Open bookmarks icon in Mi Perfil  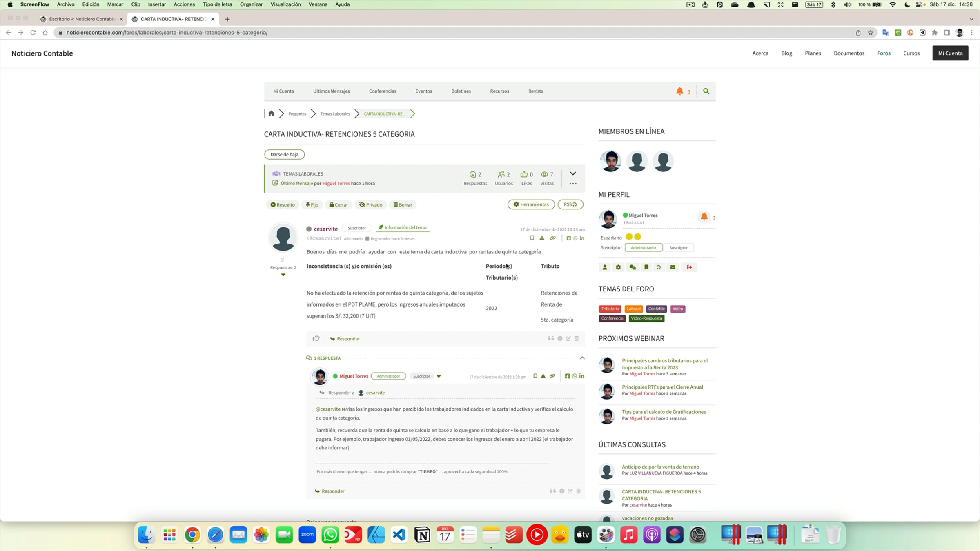pos(646,267)
